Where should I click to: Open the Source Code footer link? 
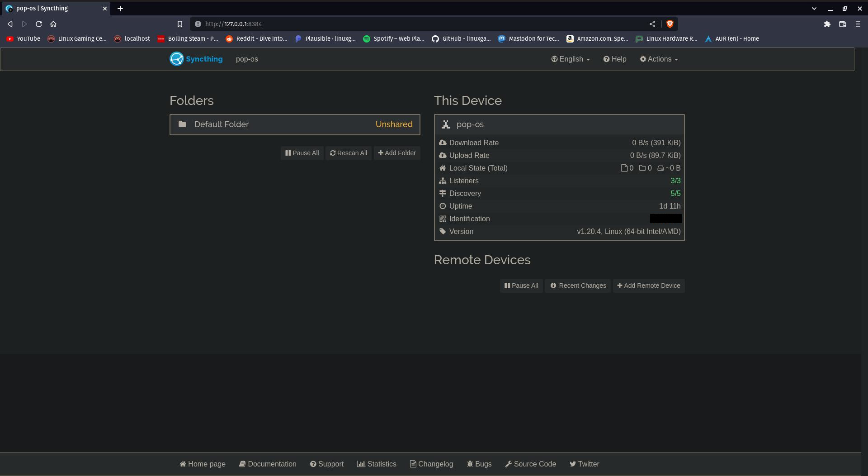(531, 464)
